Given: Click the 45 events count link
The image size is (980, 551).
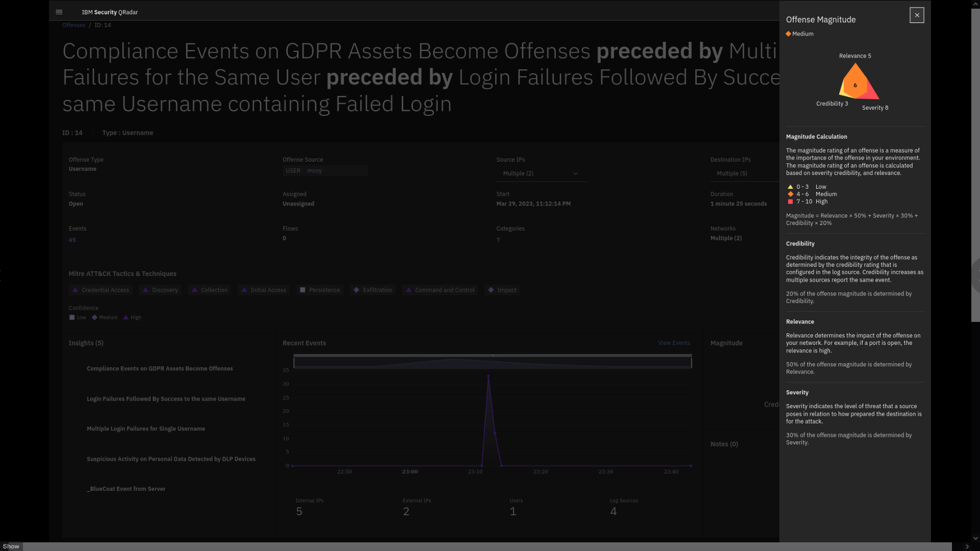Looking at the screenshot, I should click(x=72, y=240).
